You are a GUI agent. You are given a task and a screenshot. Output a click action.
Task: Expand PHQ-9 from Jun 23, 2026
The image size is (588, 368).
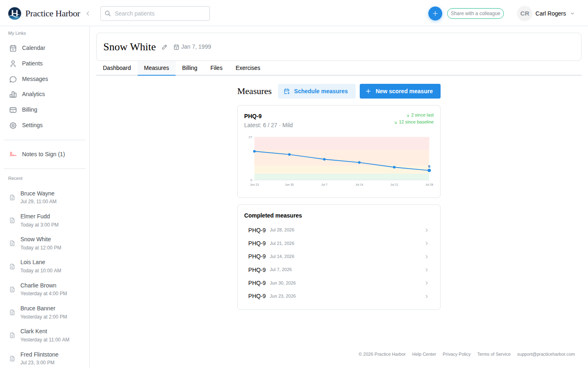click(339, 296)
